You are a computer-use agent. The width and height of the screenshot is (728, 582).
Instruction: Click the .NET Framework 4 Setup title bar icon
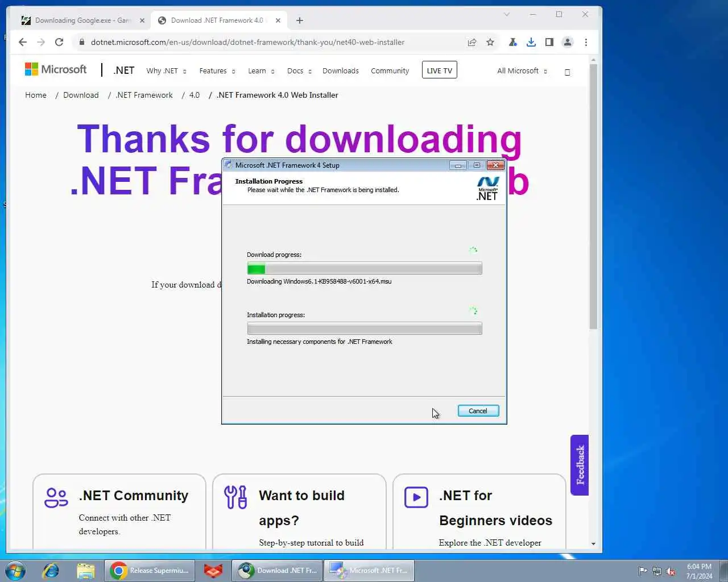point(229,165)
